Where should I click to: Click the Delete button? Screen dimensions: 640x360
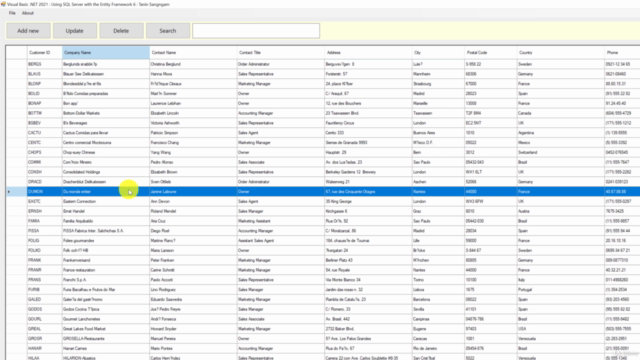coord(121,31)
